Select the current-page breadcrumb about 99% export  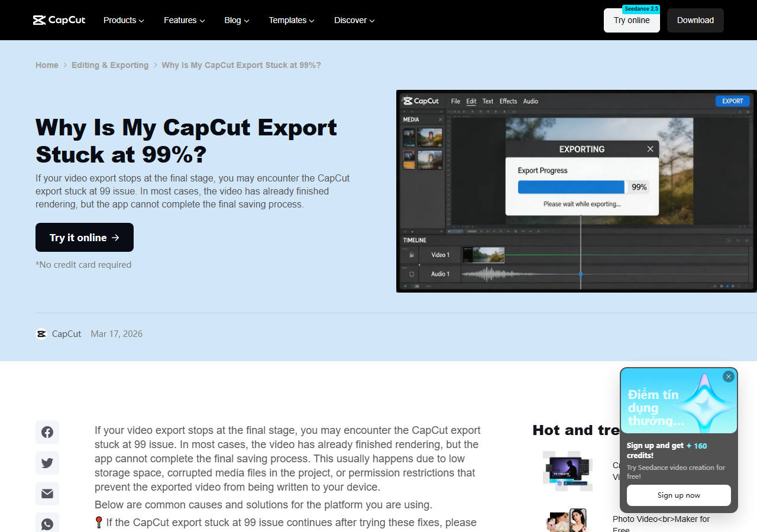(241, 65)
